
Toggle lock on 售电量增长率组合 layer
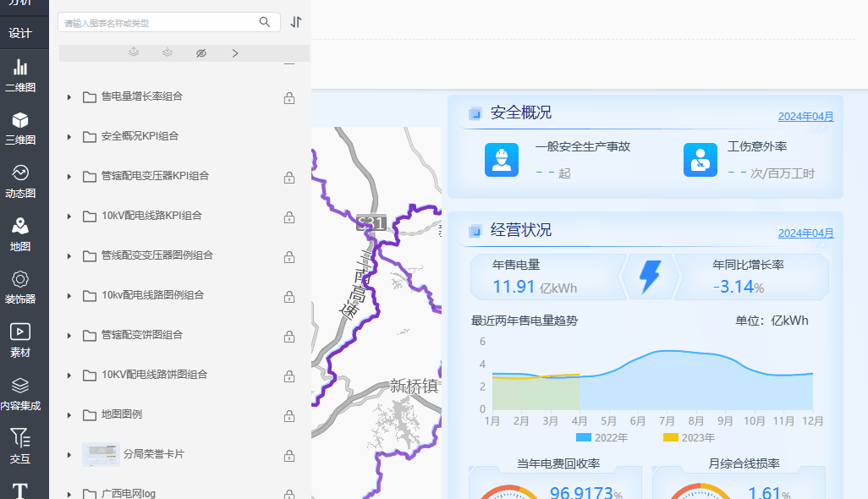coord(289,97)
